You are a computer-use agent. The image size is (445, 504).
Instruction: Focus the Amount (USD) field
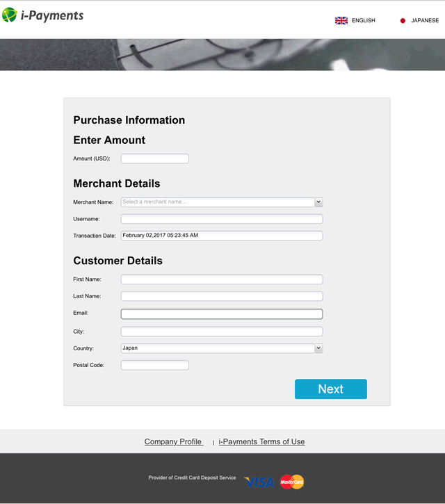154,158
